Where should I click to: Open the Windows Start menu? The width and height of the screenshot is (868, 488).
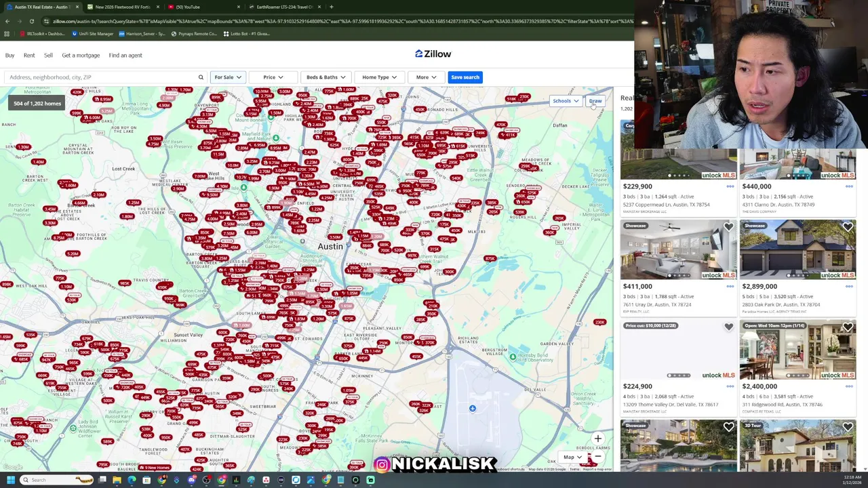[x=10, y=480]
